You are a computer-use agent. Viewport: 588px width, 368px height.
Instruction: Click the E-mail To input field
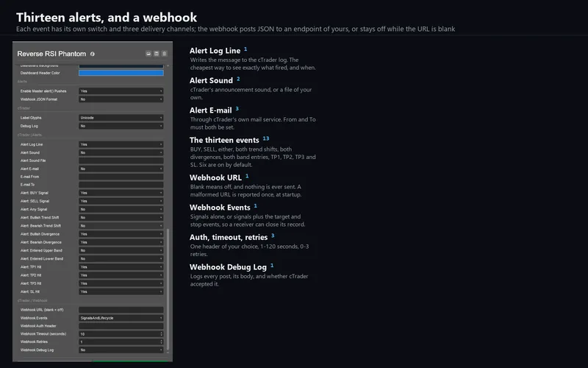click(121, 185)
